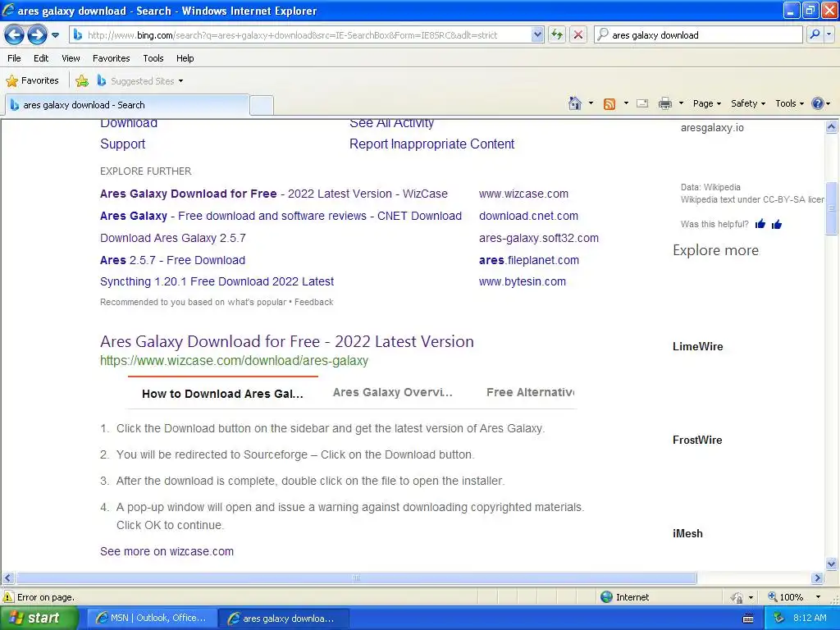Image resolution: width=840 pixels, height=630 pixels.
Task: Click Ares 2.5.7 - Free Download link
Action: (172, 260)
